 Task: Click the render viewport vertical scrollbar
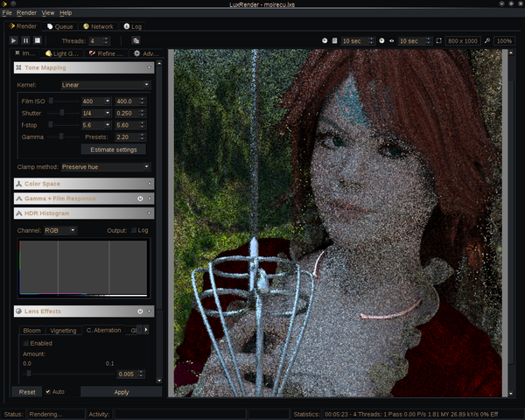511,223
